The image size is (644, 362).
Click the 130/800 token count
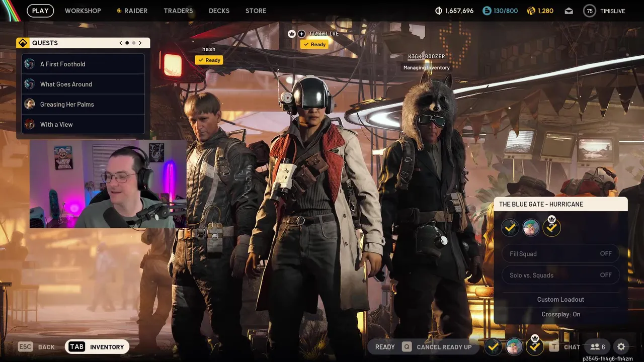tap(506, 11)
